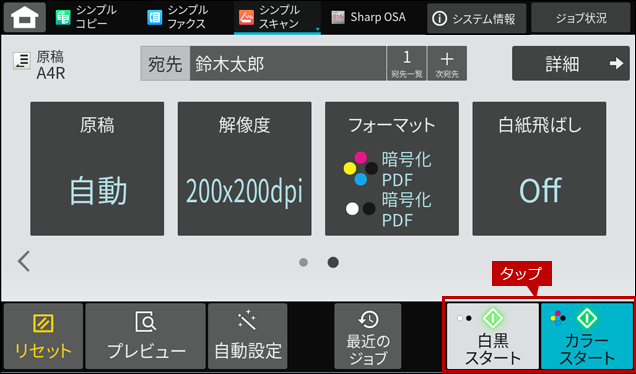This screenshot has height=374, width=636.
Task: Open ジョブ状況 status
Action: 581,18
